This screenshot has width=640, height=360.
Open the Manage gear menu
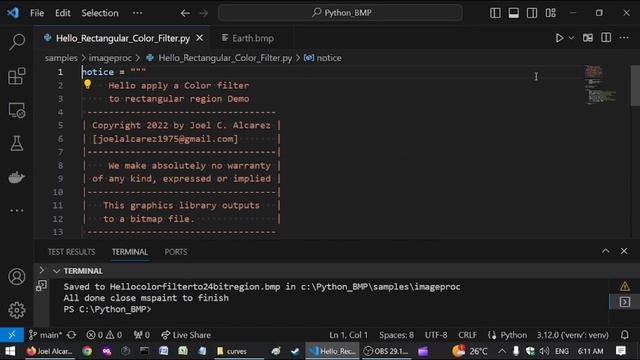click(17, 310)
